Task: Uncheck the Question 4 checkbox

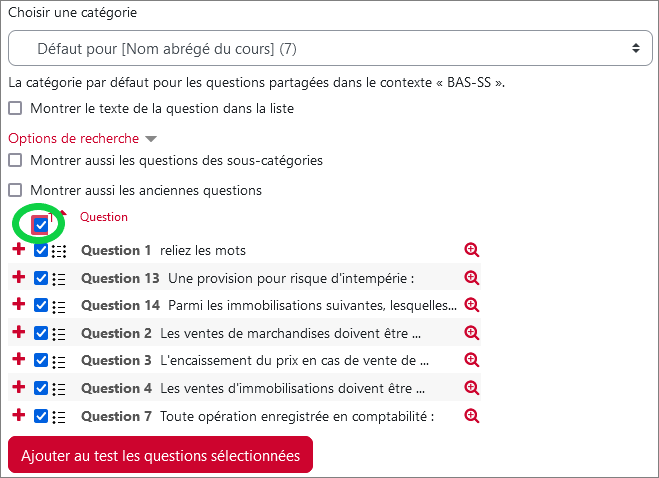Action: (41, 388)
